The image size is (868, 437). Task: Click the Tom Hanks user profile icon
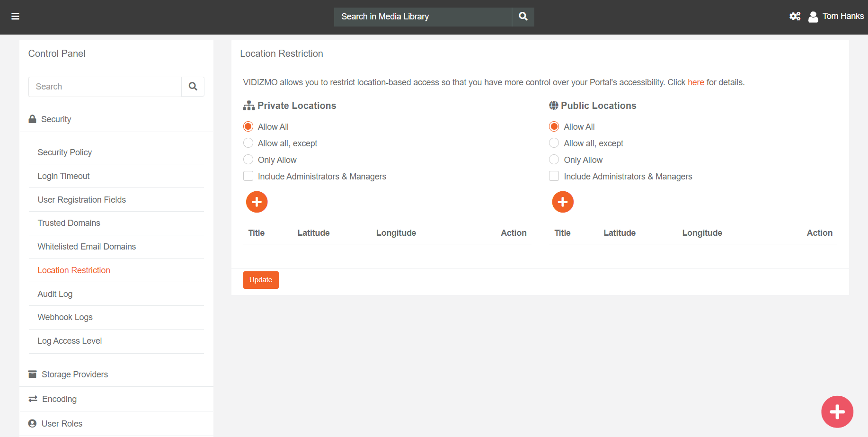(813, 17)
